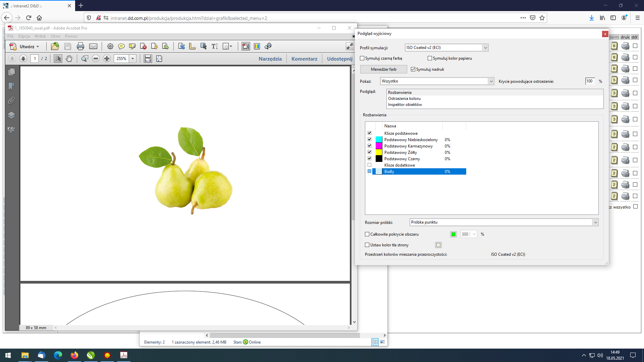The width and height of the screenshot is (644, 362).
Task: Click the sticky note comment icon
Action: 121,46
